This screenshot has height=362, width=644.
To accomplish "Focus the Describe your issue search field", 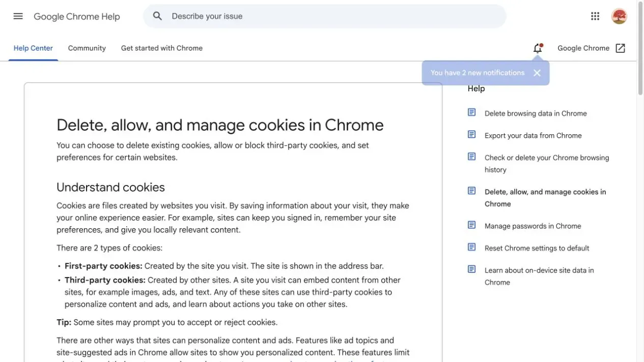I will 325,16.
